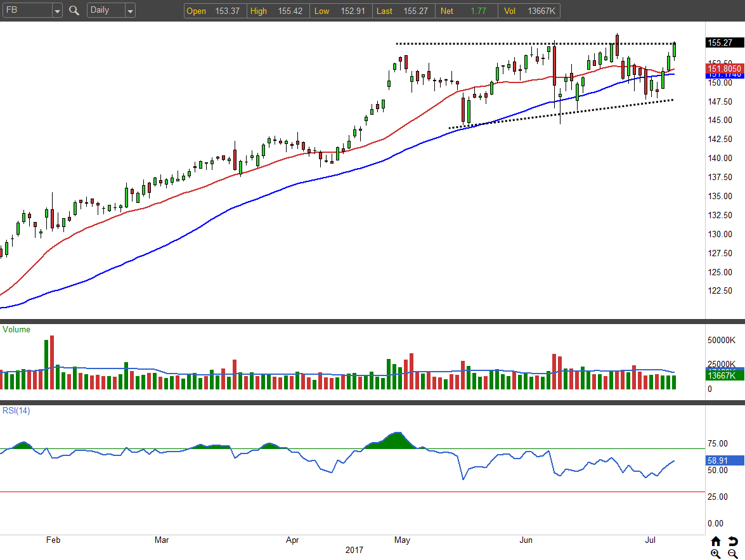Click the blue 151.1740 moving average tag
The height and width of the screenshot is (560, 745).
pyautogui.click(x=724, y=75)
